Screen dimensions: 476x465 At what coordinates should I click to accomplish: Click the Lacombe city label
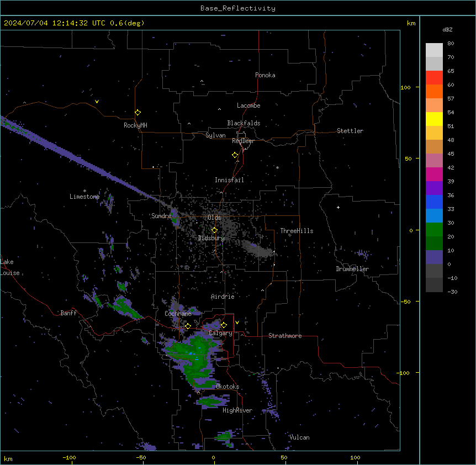(248, 105)
